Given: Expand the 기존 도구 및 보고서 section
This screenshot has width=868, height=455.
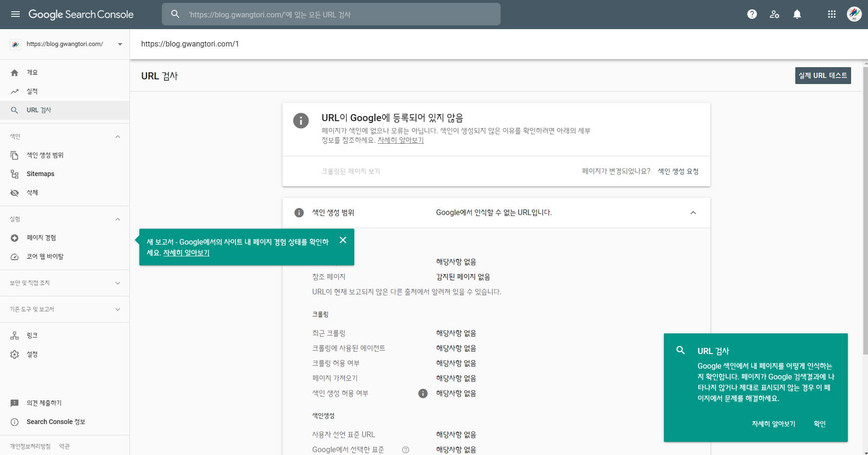Looking at the screenshot, I should pyautogui.click(x=118, y=309).
